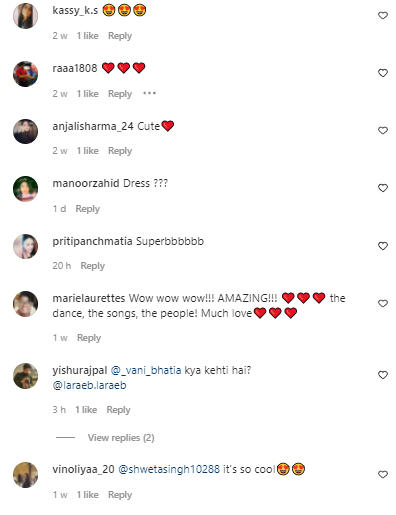Reply to manoorzahid's Dress question
The height and width of the screenshot is (515, 396).
pos(87,209)
